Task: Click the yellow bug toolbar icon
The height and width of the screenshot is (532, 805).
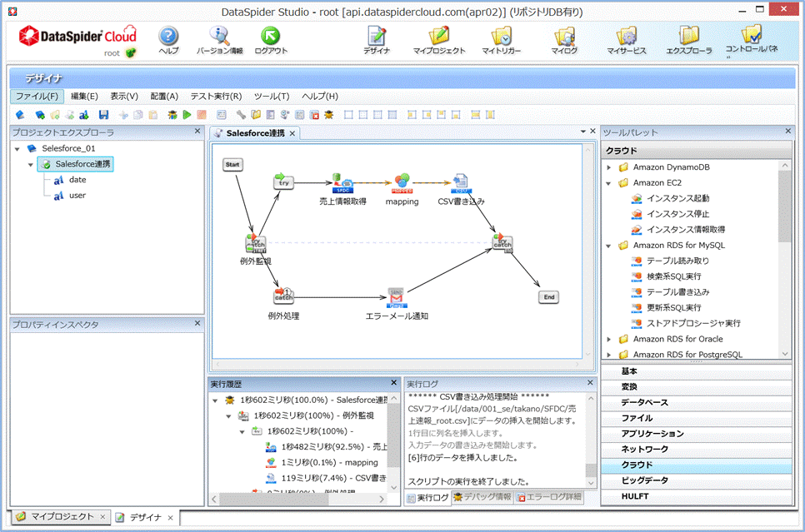Action: click(x=329, y=115)
